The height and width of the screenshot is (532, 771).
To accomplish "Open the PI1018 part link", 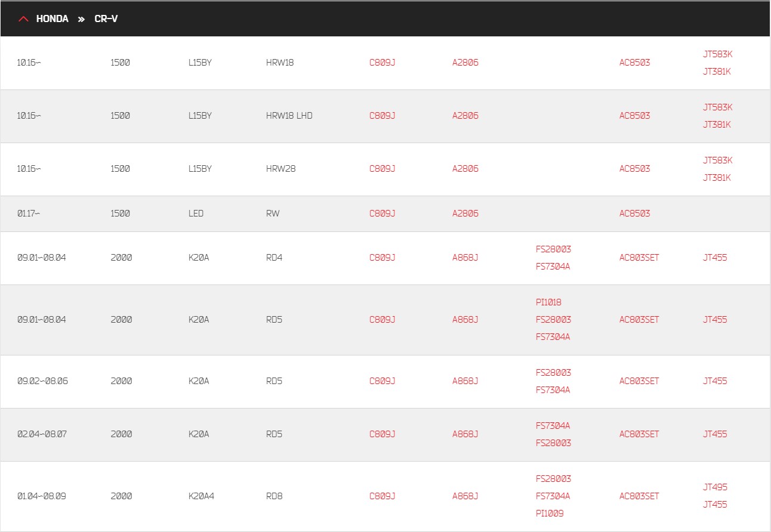I will click(x=548, y=302).
